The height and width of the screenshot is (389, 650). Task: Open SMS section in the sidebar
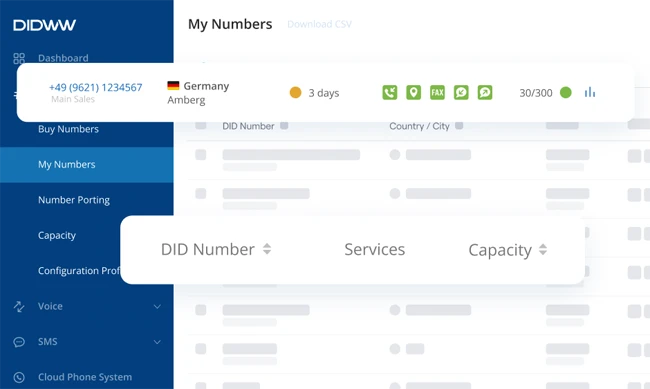(48, 342)
